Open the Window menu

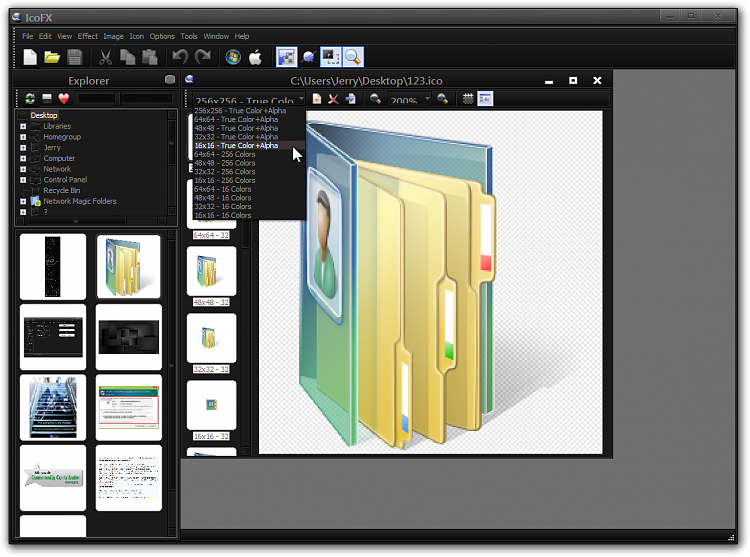click(x=216, y=36)
